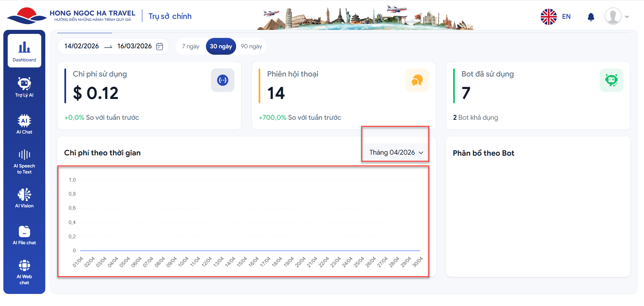Click the calendar icon in date range

coord(160,46)
